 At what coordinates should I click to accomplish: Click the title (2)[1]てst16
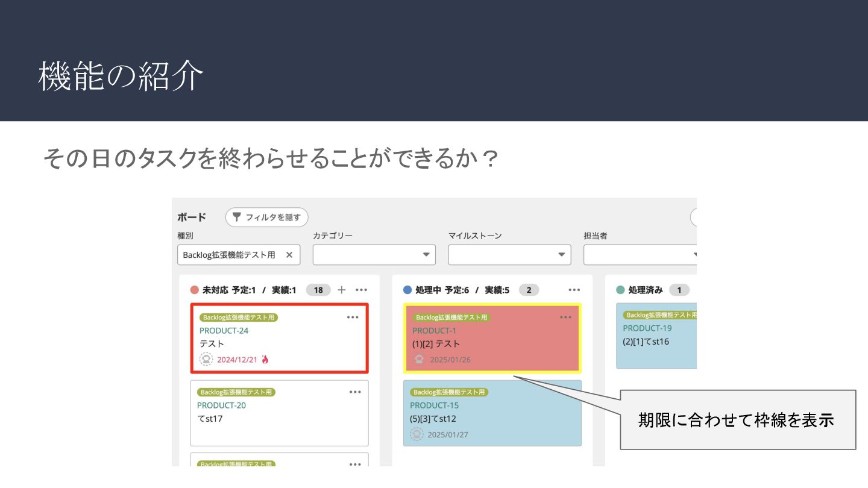tap(646, 342)
